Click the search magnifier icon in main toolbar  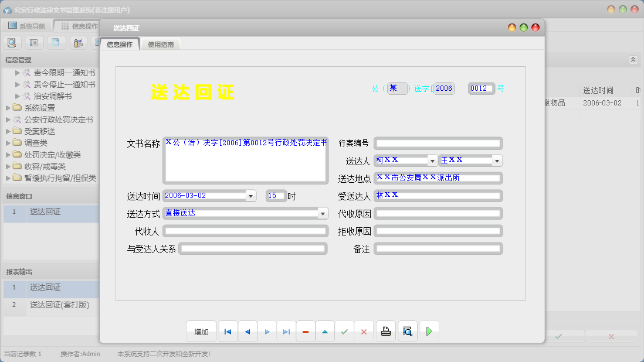[x=12, y=42]
